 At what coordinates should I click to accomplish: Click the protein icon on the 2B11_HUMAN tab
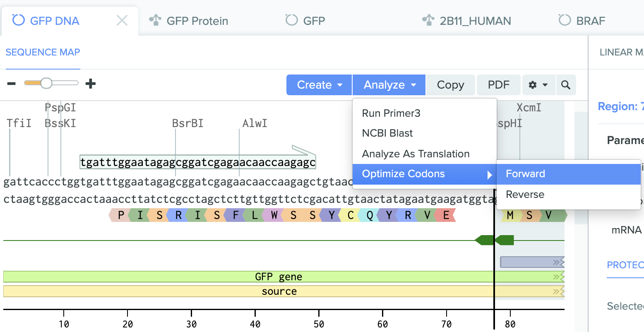click(x=428, y=20)
